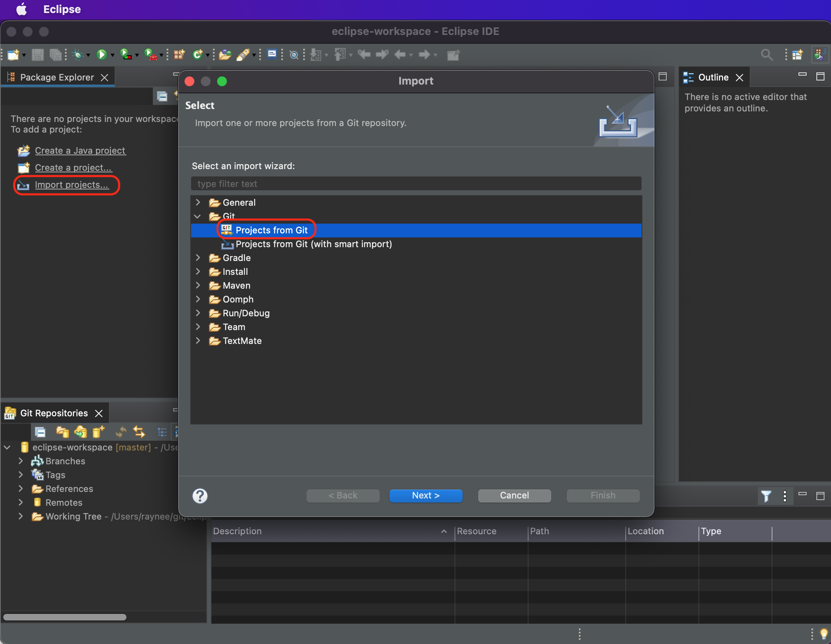
Task: Click the Help question mark icon
Action: [x=200, y=496]
